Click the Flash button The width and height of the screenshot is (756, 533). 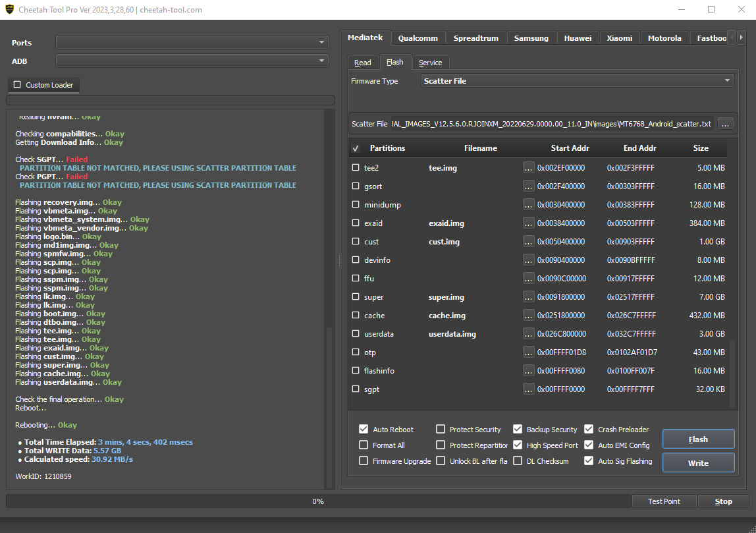(698, 439)
